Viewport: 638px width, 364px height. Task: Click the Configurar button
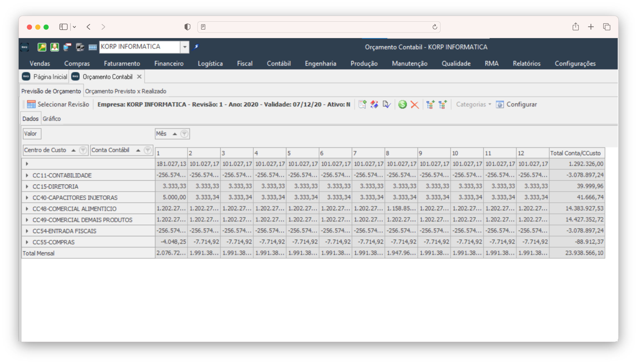(x=516, y=104)
